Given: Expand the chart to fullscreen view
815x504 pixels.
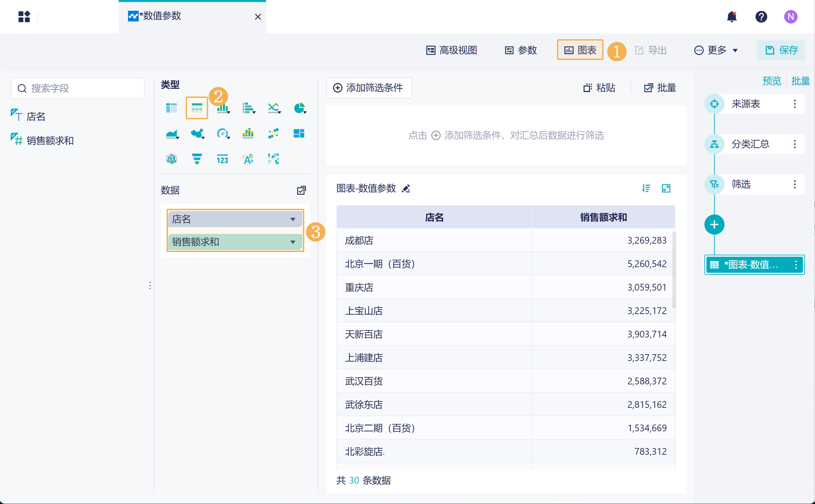Looking at the screenshot, I should point(666,188).
